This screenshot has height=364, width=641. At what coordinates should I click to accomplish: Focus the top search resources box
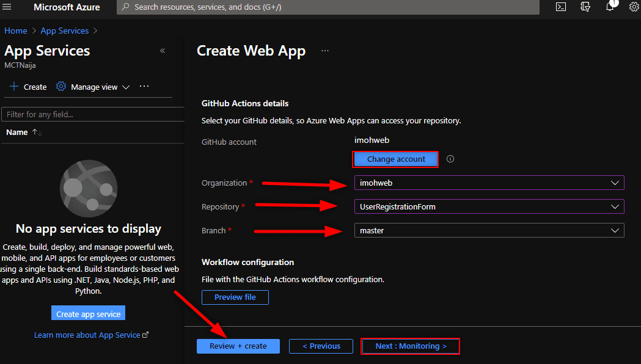(328, 7)
